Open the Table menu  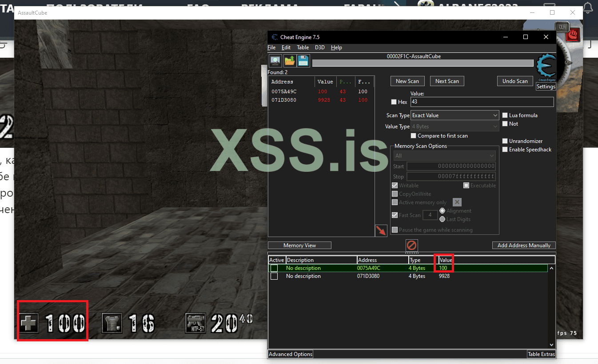(303, 47)
